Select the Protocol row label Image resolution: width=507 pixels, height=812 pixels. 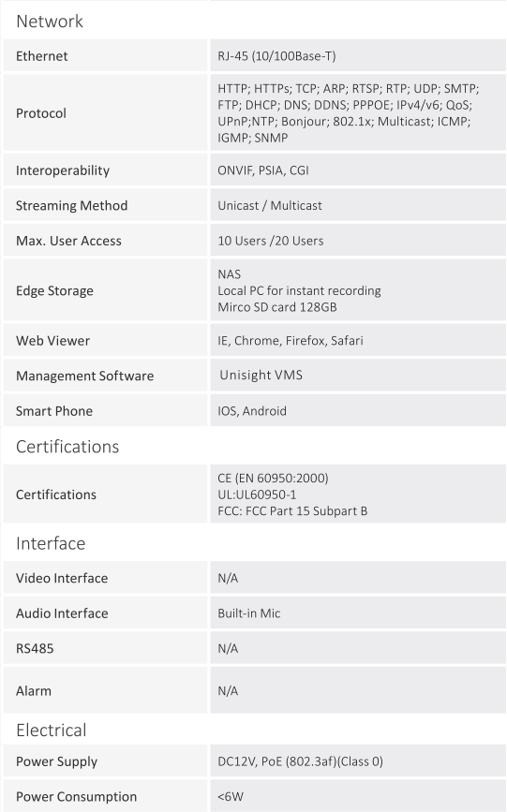tap(41, 113)
